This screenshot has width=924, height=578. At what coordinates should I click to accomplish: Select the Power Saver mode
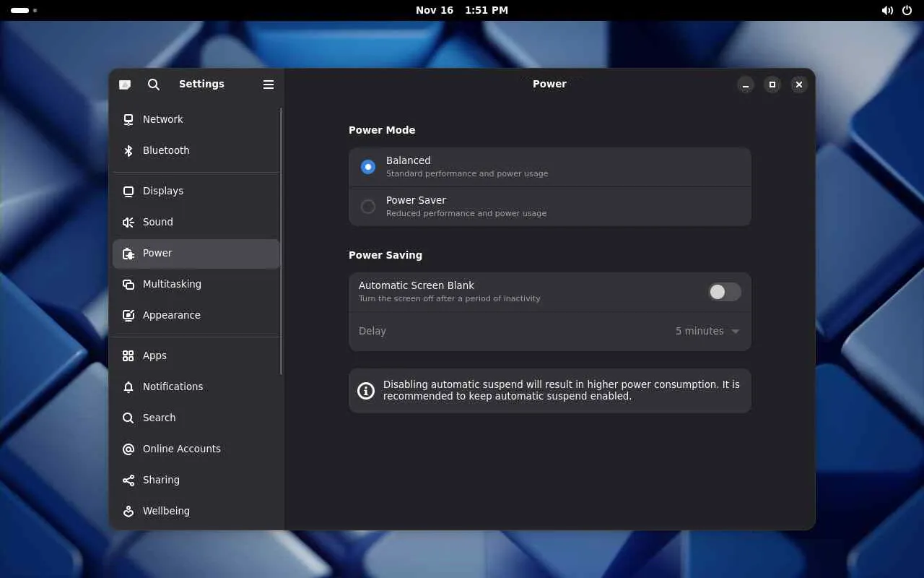coord(550,207)
